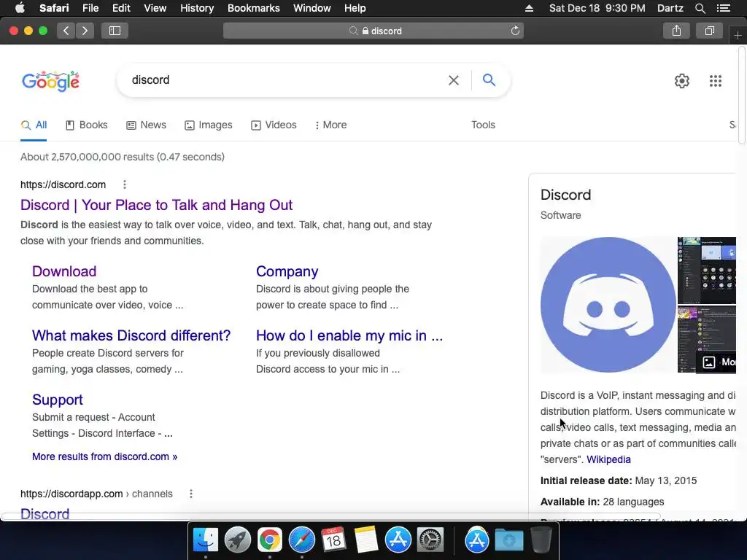The height and width of the screenshot is (560, 747).
Task: Click the 'Initial release date' line
Action: tap(619, 481)
